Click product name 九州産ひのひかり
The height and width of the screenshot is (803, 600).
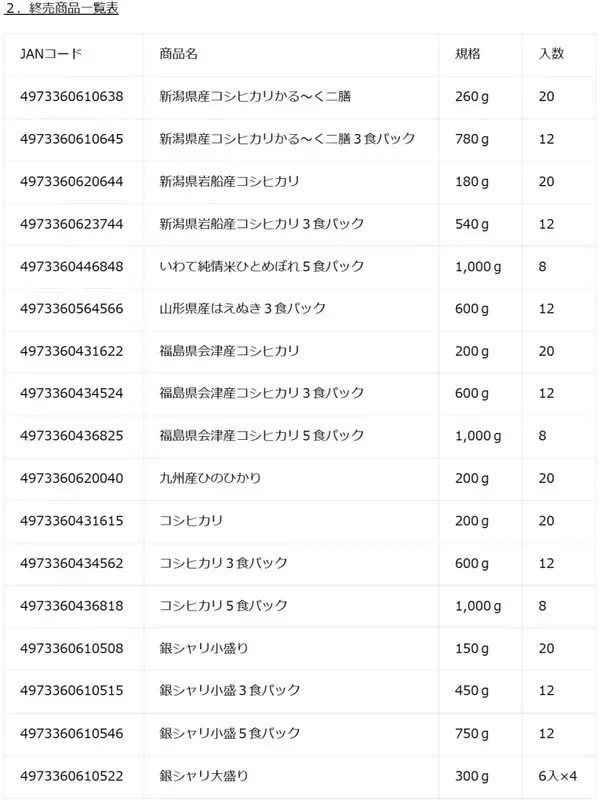210,478
